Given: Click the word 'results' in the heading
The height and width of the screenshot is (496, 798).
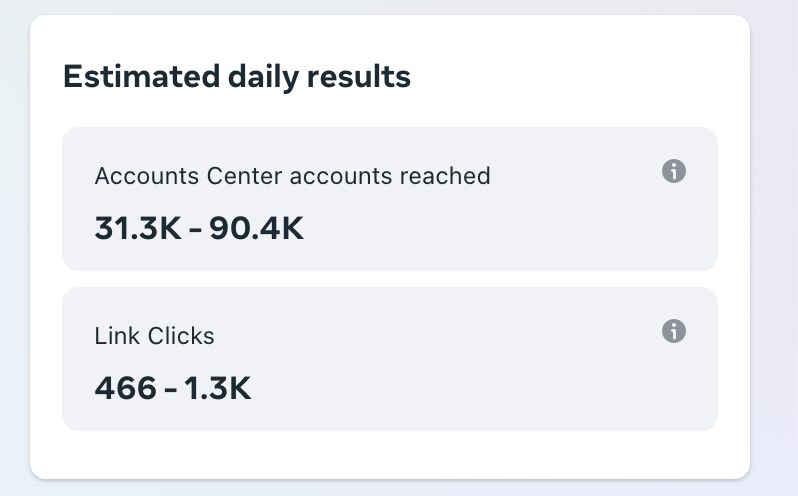Looking at the screenshot, I should tap(359, 77).
